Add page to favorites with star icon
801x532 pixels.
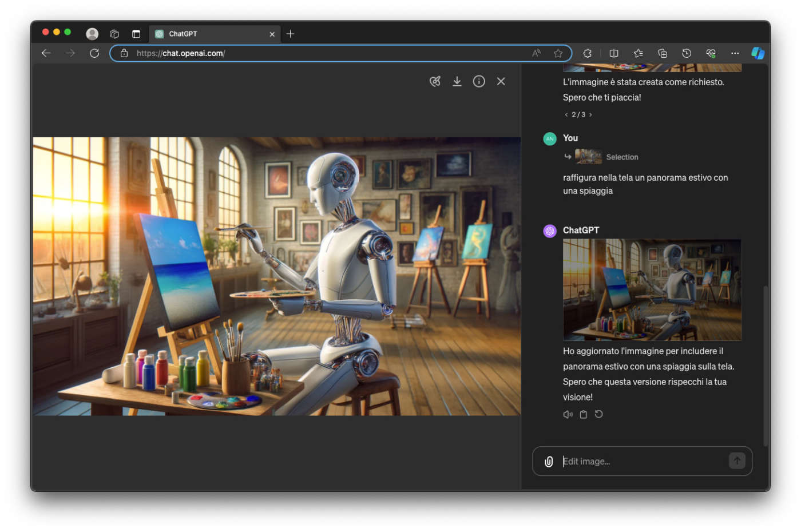pyautogui.click(x=558, y=53)
